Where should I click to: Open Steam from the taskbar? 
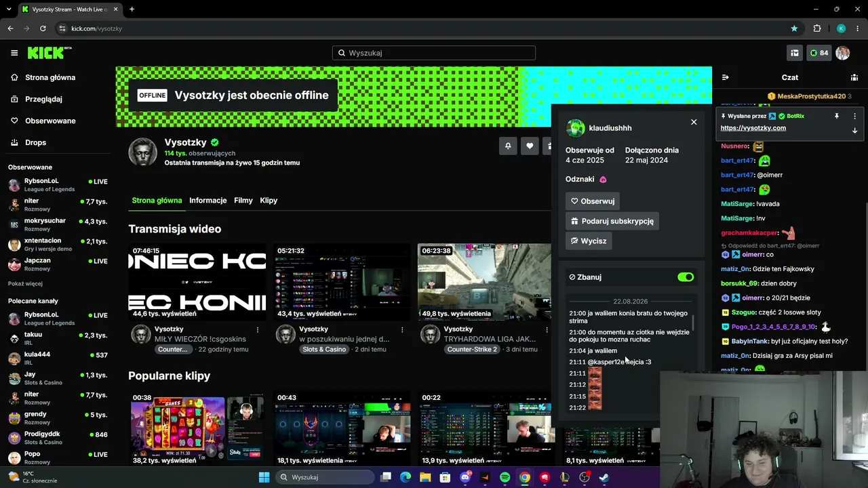pos(604,477)
